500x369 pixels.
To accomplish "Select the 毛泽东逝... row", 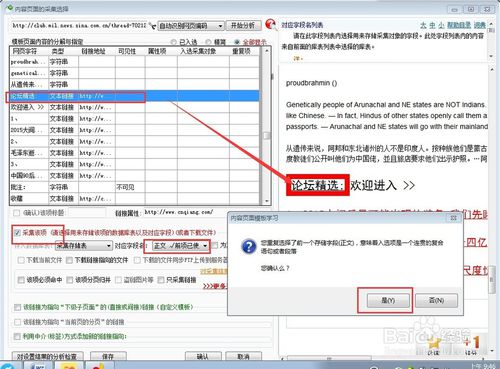I will click(135, 153).
